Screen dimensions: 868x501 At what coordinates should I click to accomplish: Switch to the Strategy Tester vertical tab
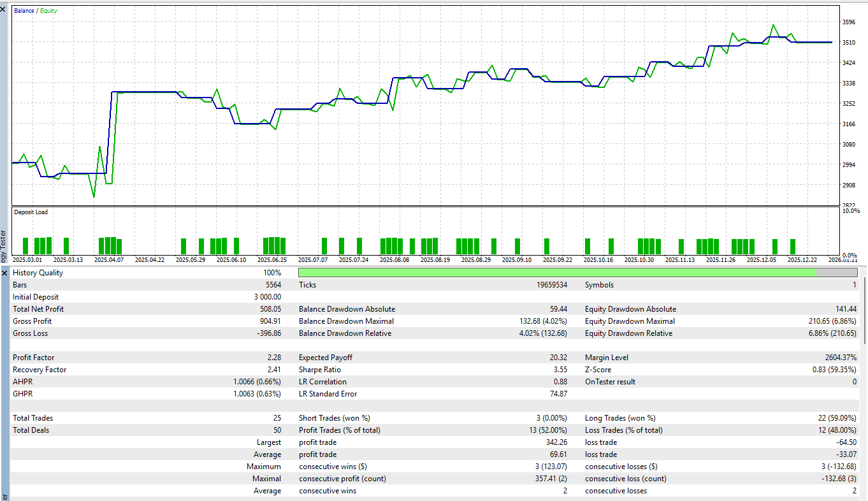tap(4, 242)
